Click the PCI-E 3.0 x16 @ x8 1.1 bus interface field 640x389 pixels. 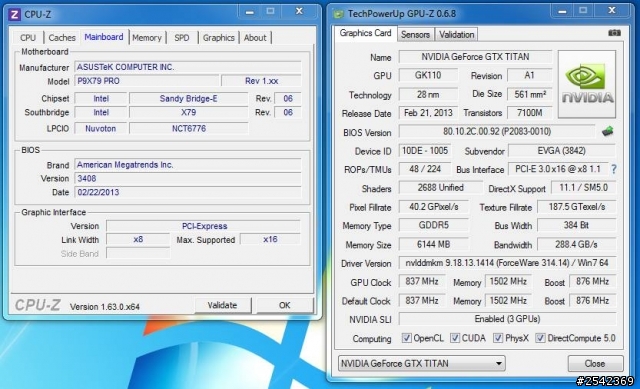(558, 169)
